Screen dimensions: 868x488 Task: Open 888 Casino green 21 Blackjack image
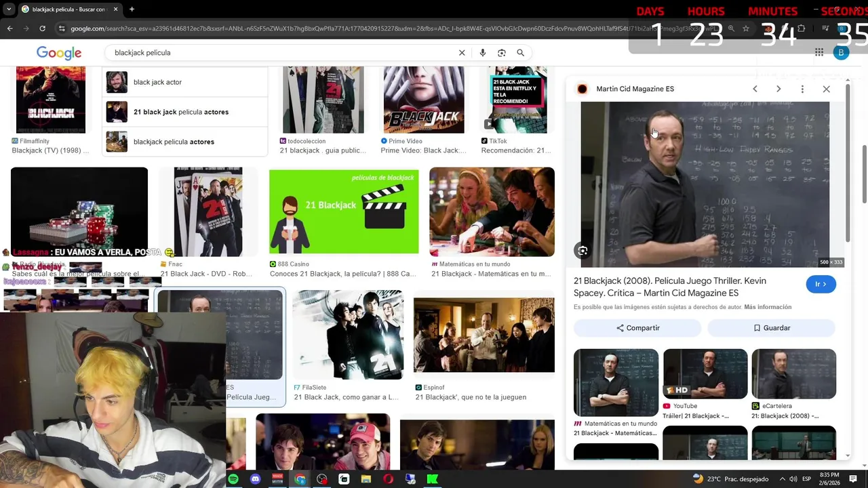click(344, 211)
